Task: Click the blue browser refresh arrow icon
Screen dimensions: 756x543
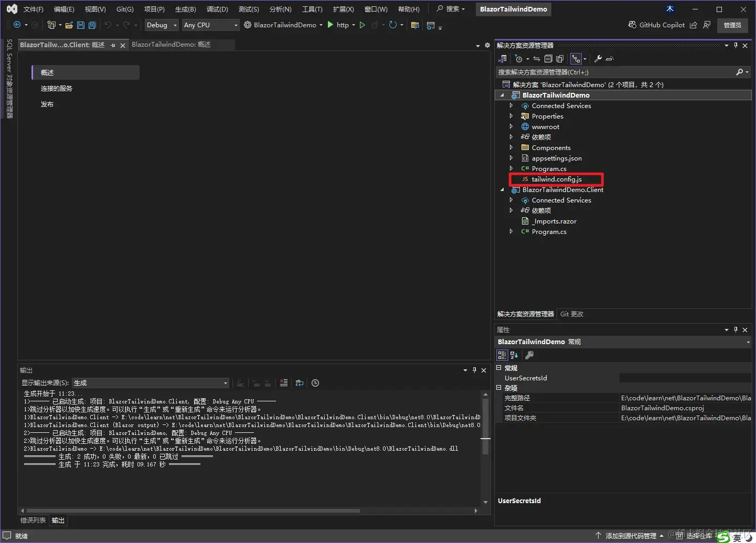Action: (392, 25)
